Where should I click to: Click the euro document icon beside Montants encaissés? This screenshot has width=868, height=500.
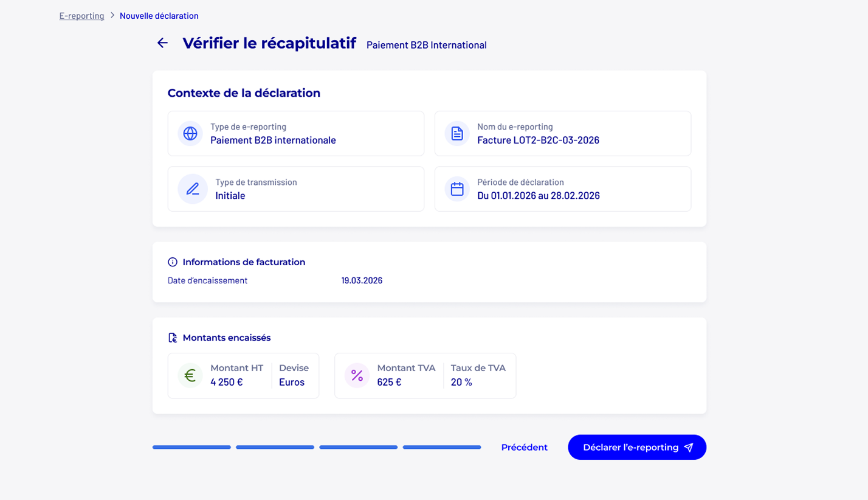coord(173,338)
